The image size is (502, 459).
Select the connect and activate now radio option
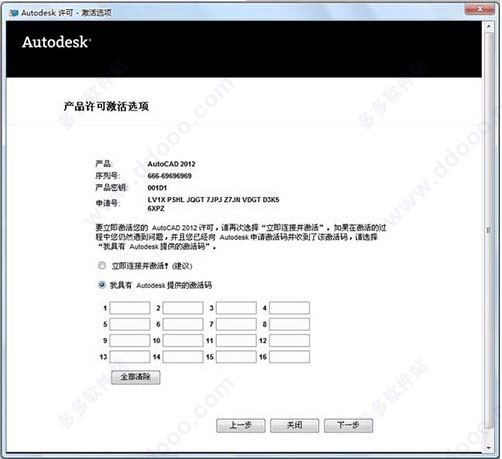coord(102,266)
